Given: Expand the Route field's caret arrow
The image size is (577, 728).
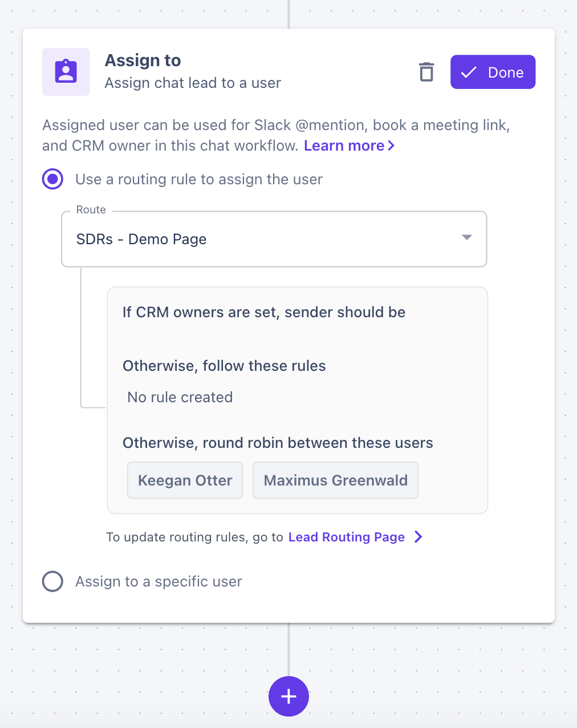Looking at the screenshot, I should pyautogui.click(x=467, y=237).
